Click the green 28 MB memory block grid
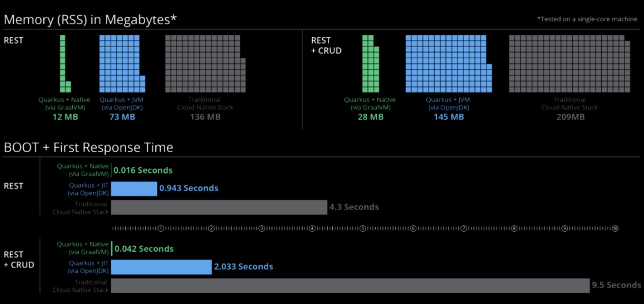 pos(369,64)
